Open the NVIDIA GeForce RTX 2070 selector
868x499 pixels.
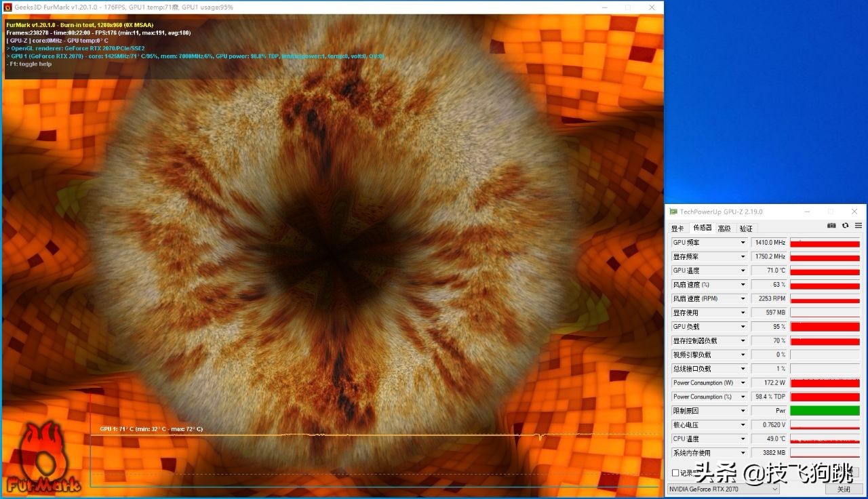click(723, 489)
